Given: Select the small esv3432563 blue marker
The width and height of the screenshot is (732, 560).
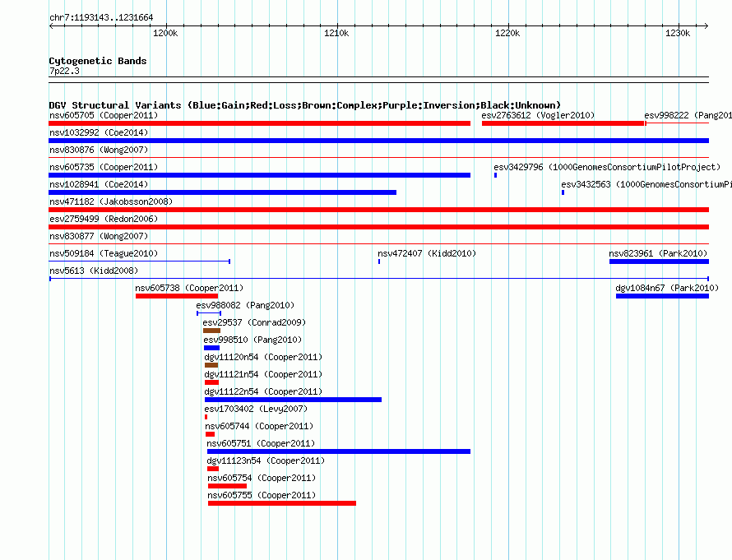Looking at the screenshot, I should click(563, 192).
